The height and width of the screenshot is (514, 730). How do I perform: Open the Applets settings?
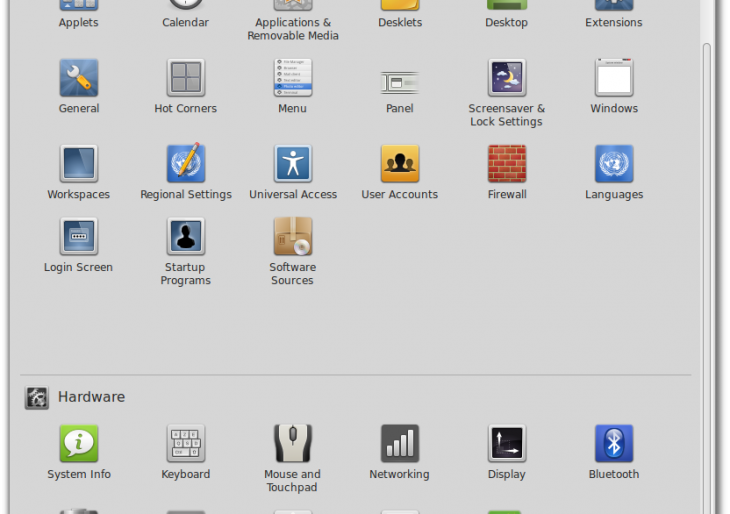coord(79,14)
